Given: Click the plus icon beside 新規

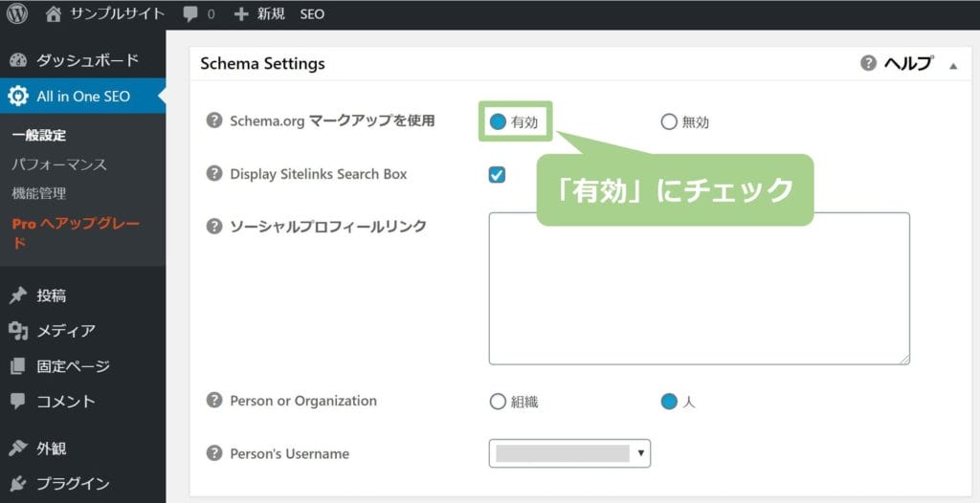Looking at the screenshot, I should pos(241,14).
